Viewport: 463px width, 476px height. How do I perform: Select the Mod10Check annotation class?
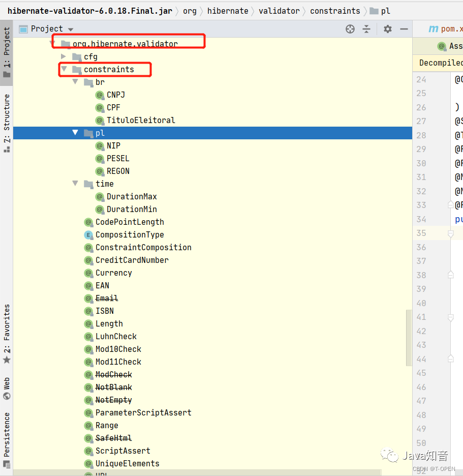coord(118,349)
